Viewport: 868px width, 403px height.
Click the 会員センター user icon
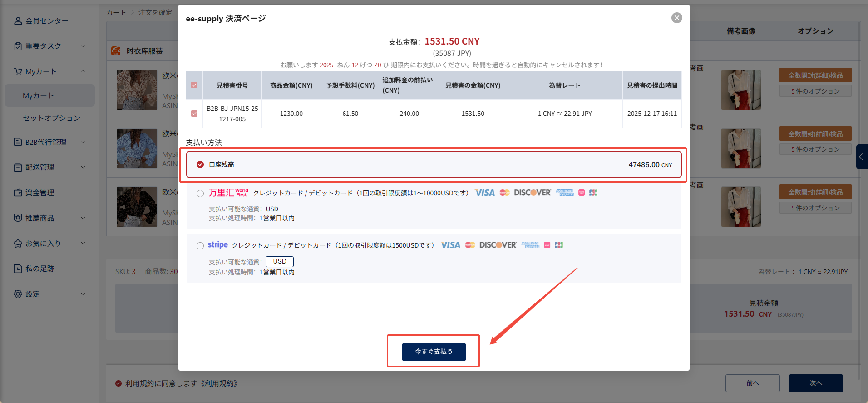18,21
